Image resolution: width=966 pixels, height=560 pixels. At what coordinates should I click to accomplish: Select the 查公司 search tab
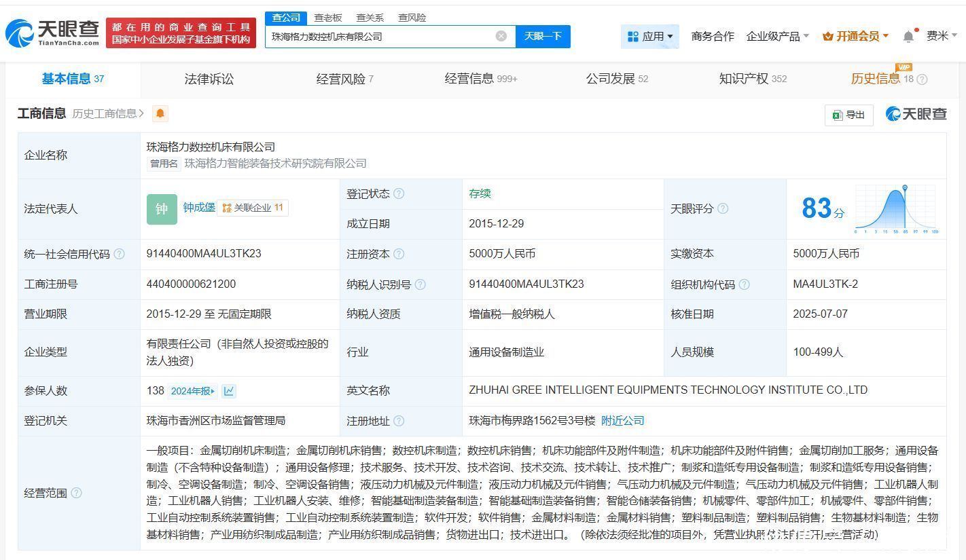286,18
